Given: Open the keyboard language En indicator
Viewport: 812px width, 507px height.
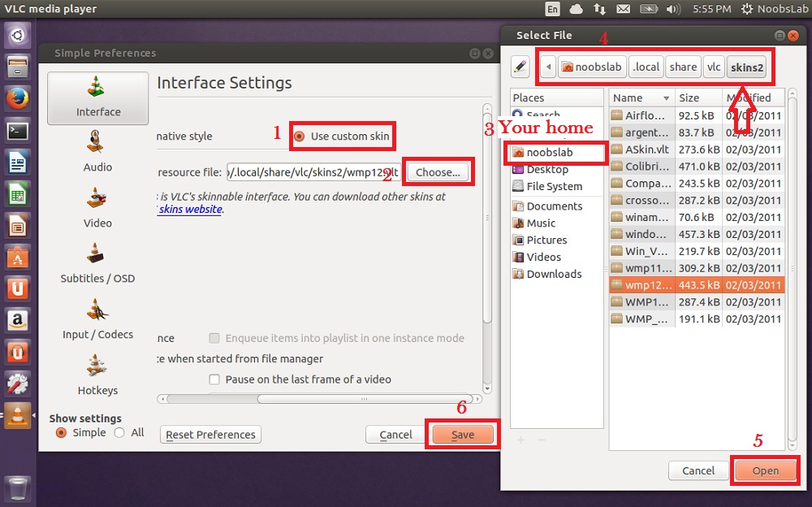Looking at the screenshot, I should tap(552, 9).
